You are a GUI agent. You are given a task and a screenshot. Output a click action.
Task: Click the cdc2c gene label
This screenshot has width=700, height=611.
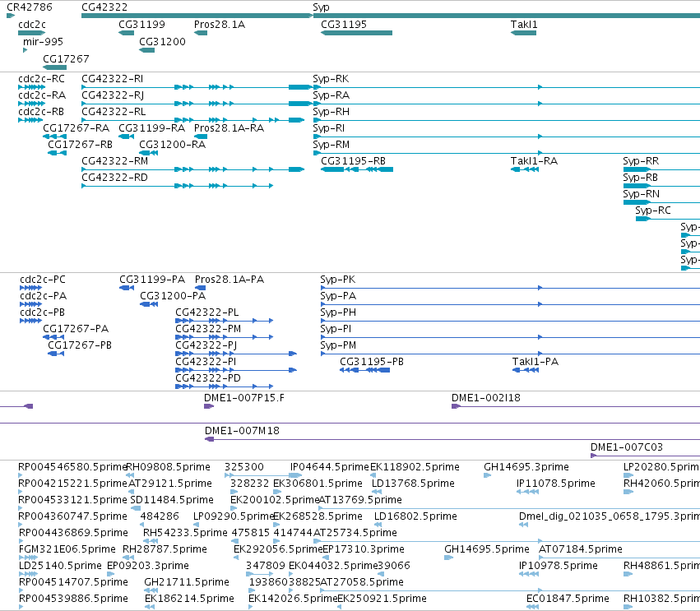(32, 25)
